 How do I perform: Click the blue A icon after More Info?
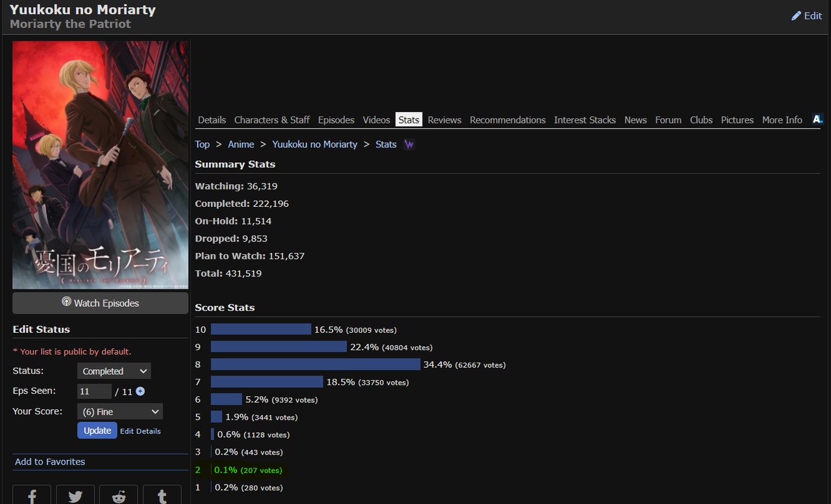(818, 119)
